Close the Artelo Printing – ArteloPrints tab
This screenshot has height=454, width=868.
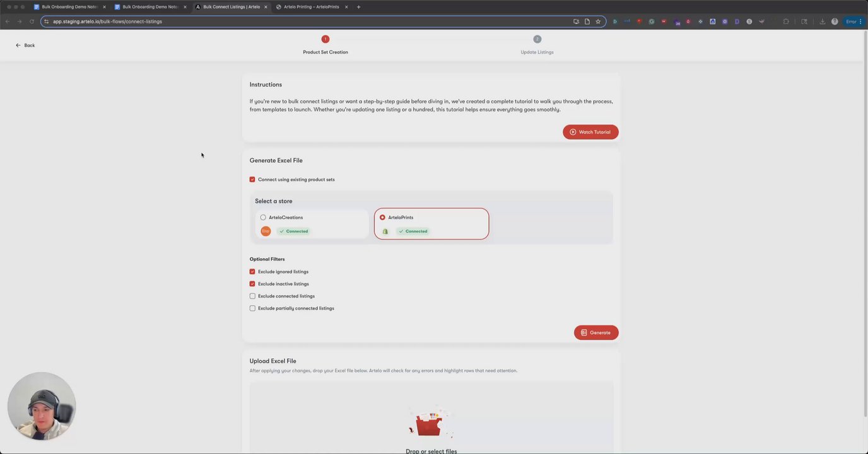(x=346, y=7)
